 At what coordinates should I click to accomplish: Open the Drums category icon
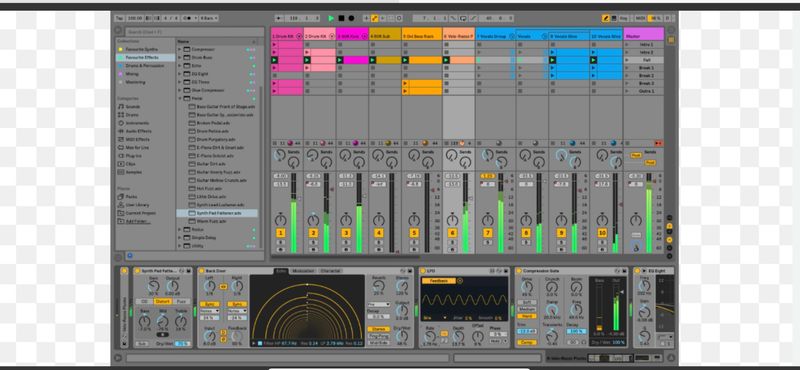(121, 115)
